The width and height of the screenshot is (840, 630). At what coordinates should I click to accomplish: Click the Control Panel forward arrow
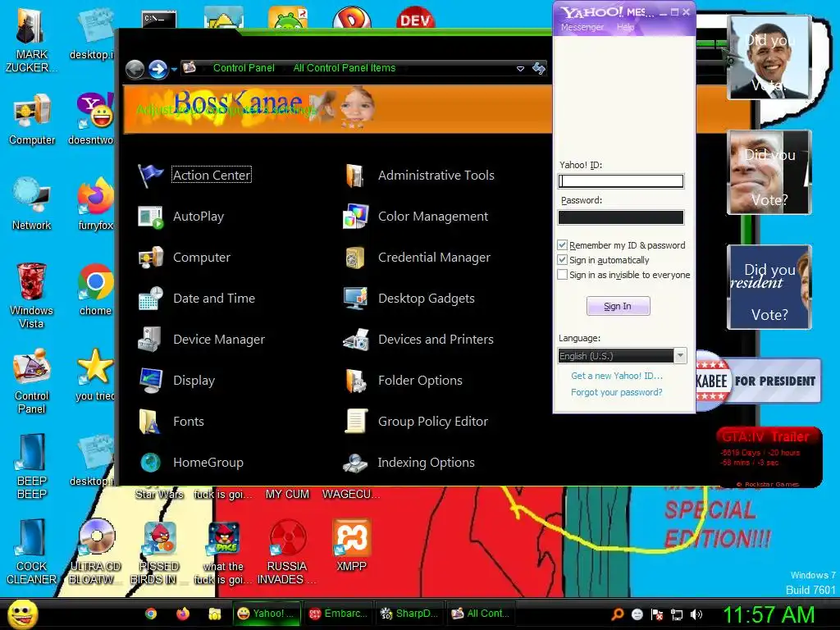click(x=158, y=69)
